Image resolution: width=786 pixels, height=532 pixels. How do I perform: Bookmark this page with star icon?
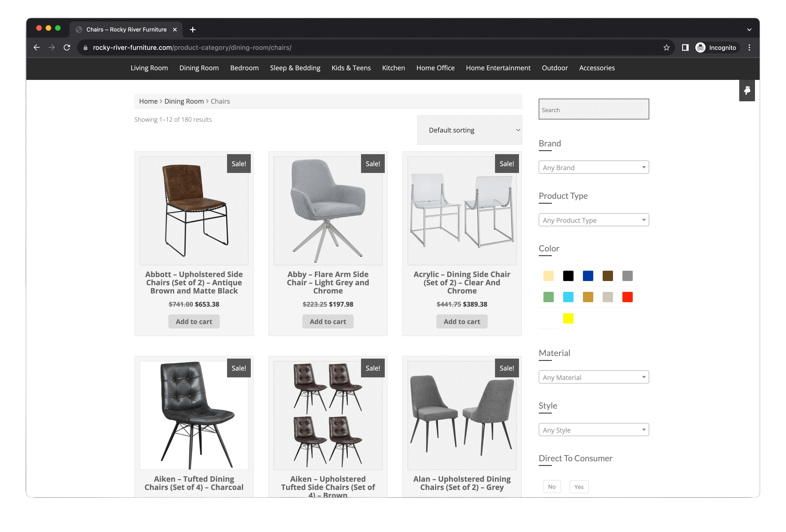pyautogui.click(x=666, y=48)
